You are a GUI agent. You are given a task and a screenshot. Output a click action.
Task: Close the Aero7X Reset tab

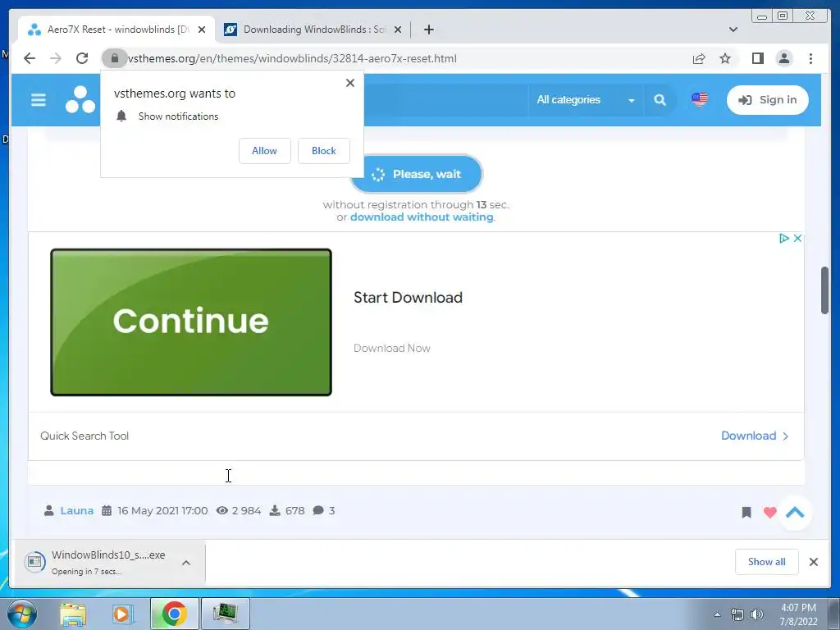pyautogui.click(x=202, y=30)
